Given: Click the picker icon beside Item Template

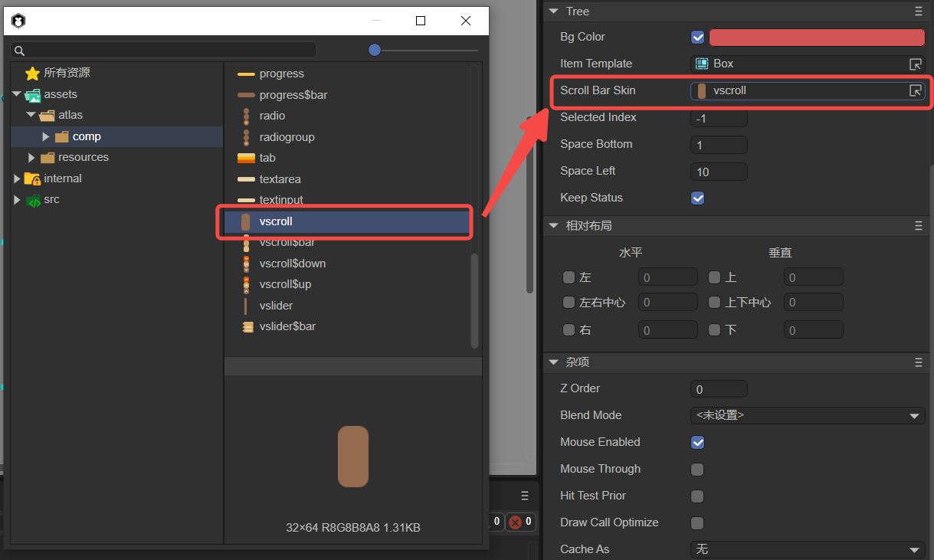Looking at the screenshot, I should click(915, 64).
